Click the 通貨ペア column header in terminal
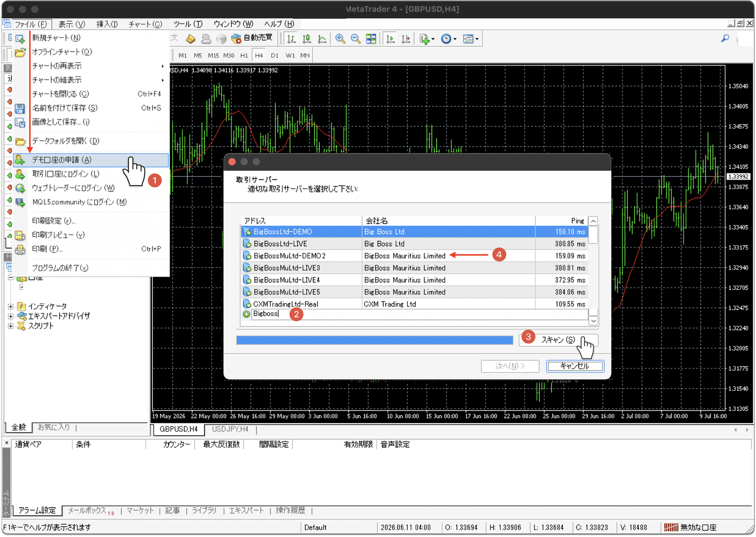 [42, 444]
